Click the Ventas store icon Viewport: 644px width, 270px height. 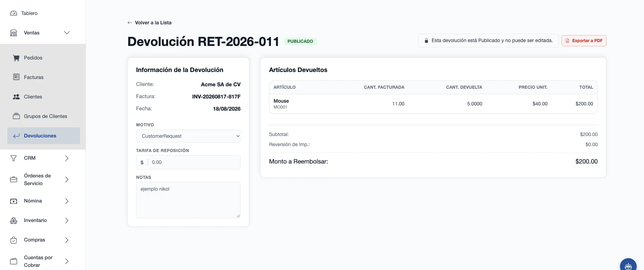point(14,33)
